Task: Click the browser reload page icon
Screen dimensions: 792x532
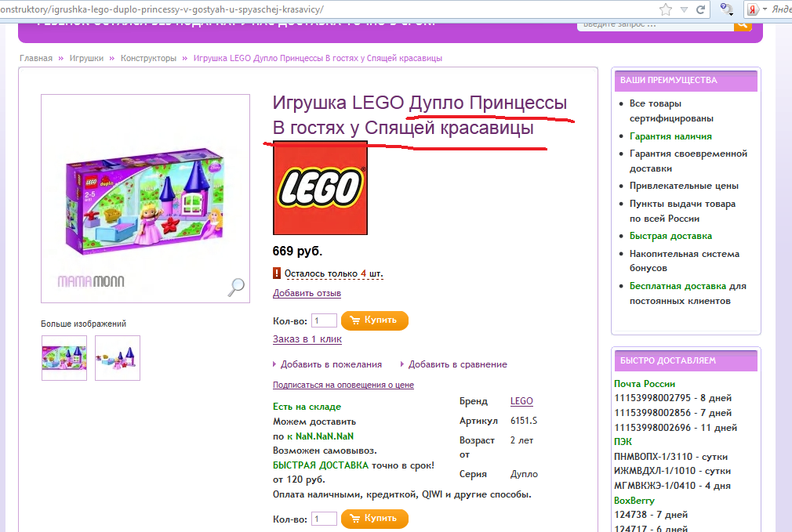Action: (701, 9)
